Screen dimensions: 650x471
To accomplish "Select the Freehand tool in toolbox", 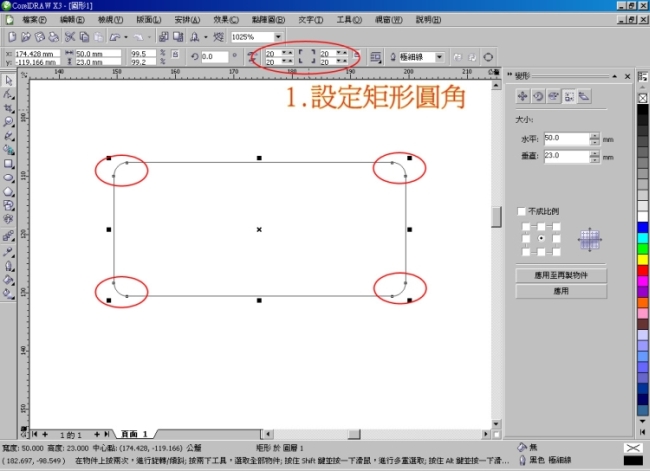I will [x=8, y=136].
